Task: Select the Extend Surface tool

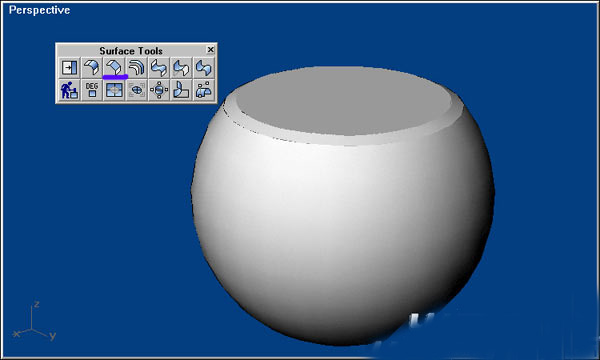Action: pos(69,68)
